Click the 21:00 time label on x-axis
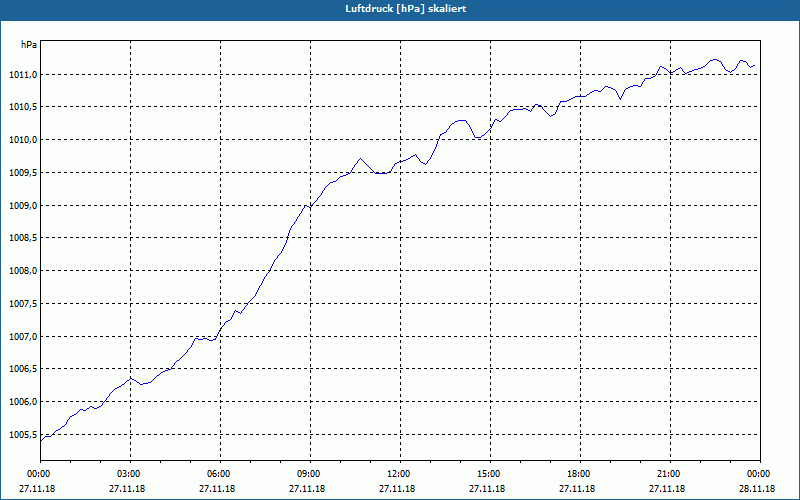This screenshot has width=800, height=500. [x=670, y=474]
